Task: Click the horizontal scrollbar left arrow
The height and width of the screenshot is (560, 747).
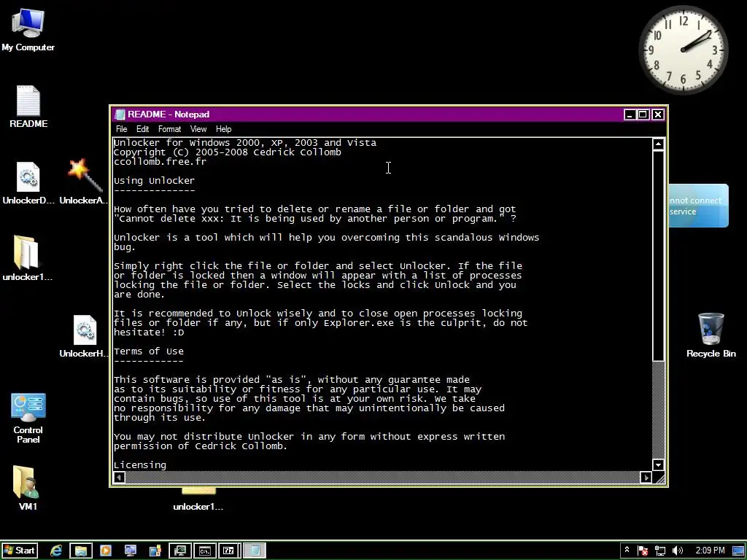Action: 119,477
